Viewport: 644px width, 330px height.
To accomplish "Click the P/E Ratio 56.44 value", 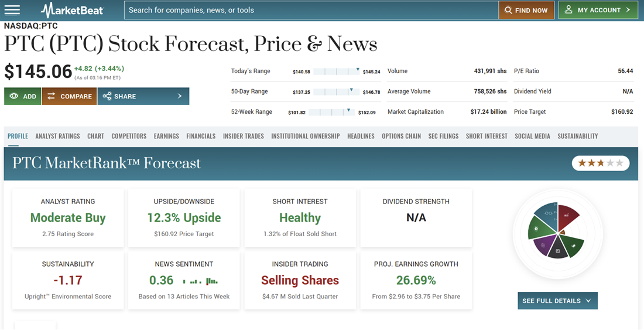I will click(625, 71).
